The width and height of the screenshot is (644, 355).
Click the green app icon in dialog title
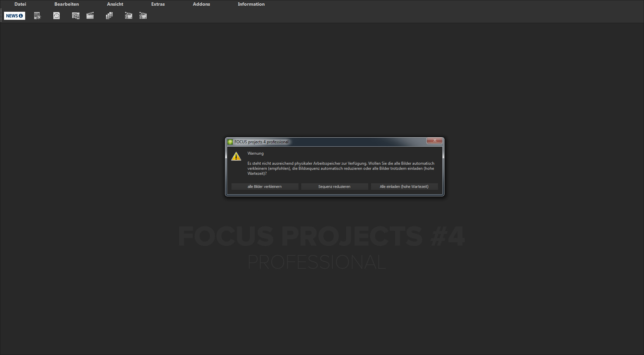pos(230,142)
